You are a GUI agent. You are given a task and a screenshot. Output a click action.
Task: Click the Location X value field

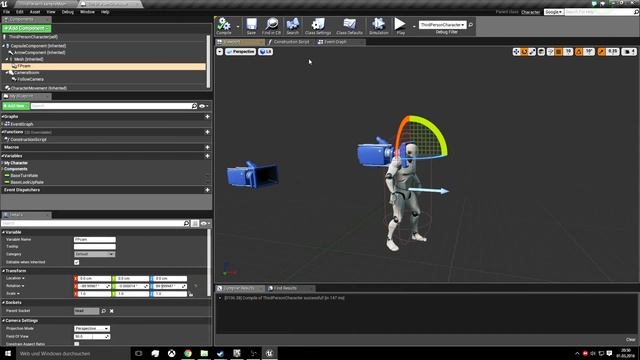tap(93, 278)
